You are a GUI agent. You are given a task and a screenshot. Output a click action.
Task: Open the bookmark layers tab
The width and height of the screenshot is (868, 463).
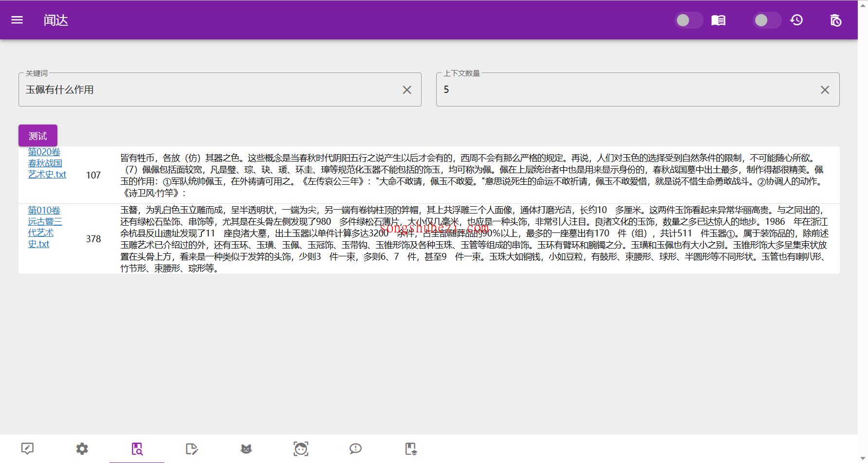click(x=411, y=448)
